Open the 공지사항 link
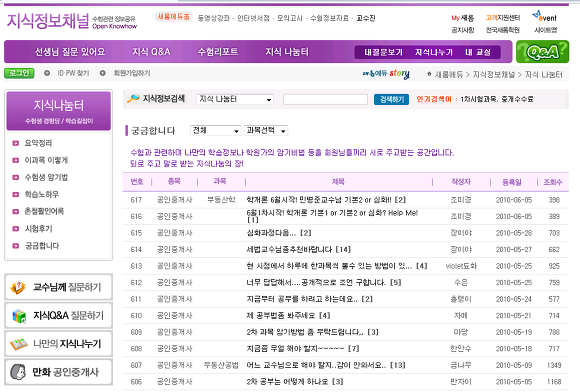Image resolution: width=580 pixels, height=392 pixels. pos(462,30)
